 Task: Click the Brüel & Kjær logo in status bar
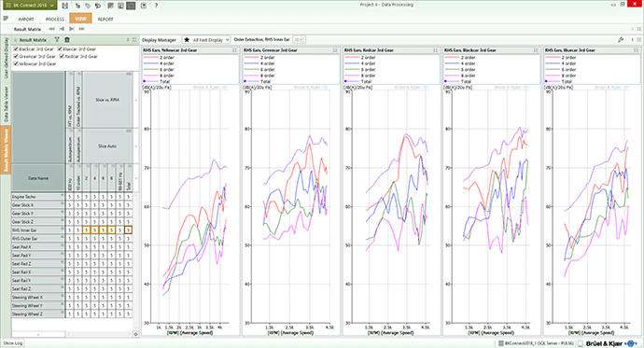(x=610, y=343)
